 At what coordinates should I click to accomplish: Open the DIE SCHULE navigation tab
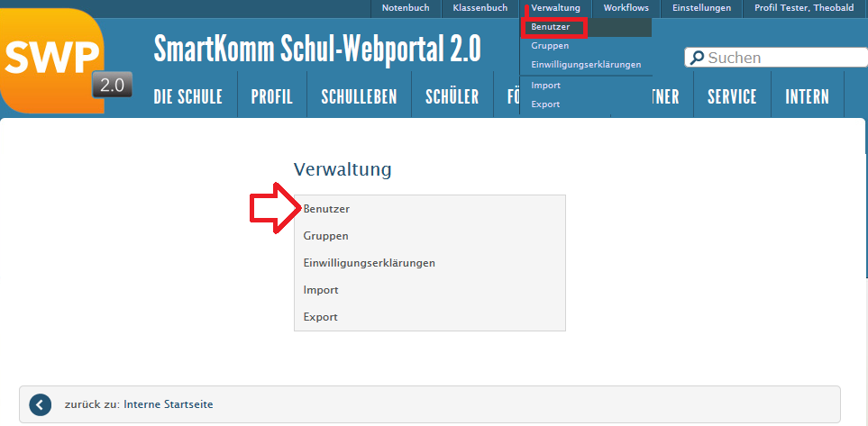188,97
